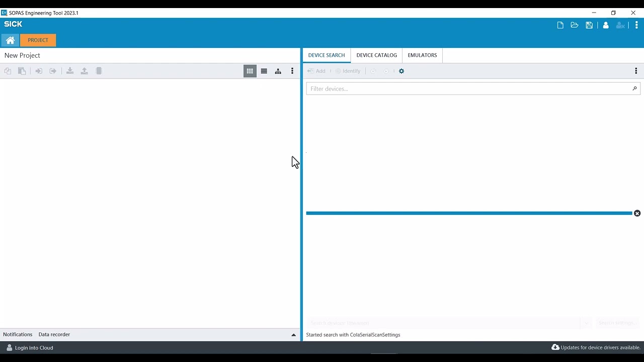Click Add device button
Image resolution: width=644 pixels, height=362 pixels.
point(316,71)
